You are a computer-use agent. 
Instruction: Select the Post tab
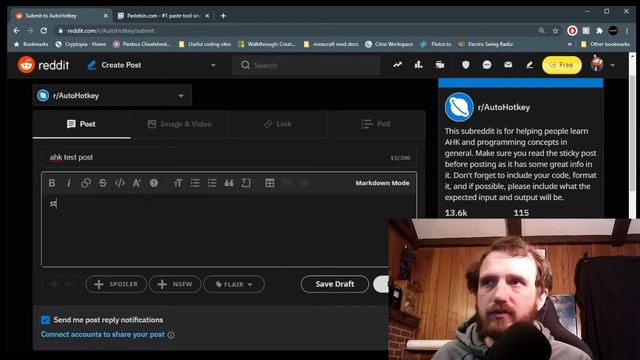pos(82,124)
